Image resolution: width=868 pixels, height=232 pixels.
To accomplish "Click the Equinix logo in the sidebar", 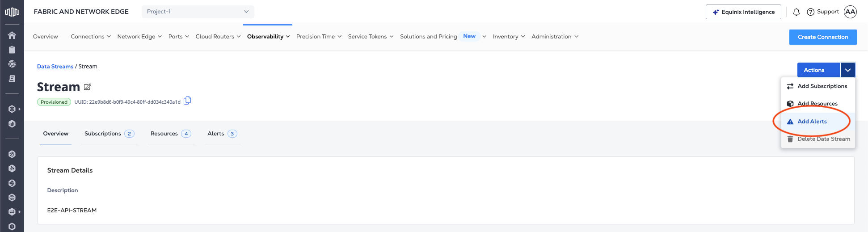I will pos(12,12).
